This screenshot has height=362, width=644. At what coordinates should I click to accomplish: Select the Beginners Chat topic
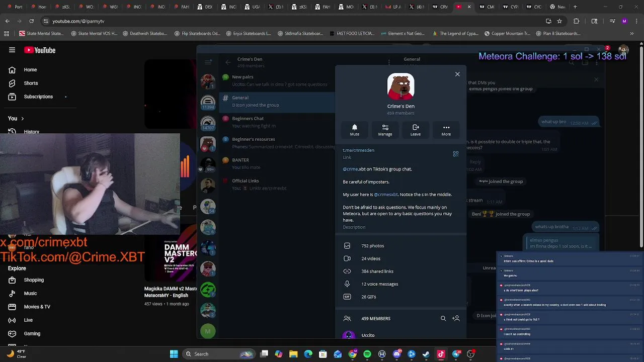277,122
